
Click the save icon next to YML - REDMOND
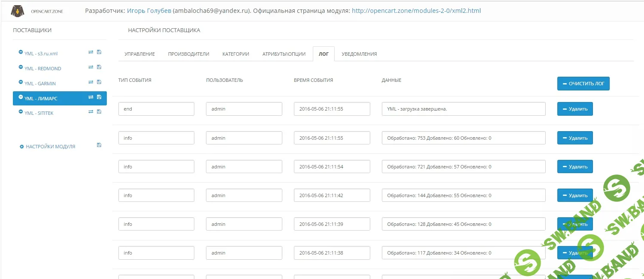coord(99,67)
